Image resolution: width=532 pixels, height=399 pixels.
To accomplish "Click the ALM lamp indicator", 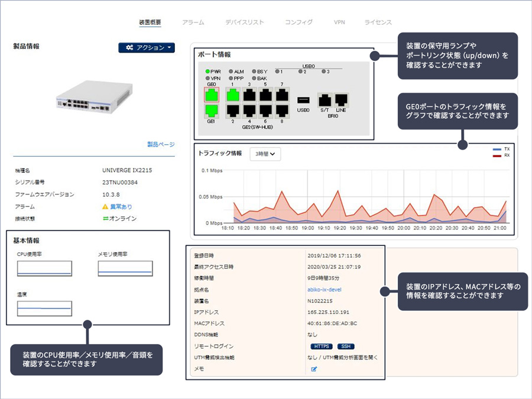I will [x=231, y=72].
